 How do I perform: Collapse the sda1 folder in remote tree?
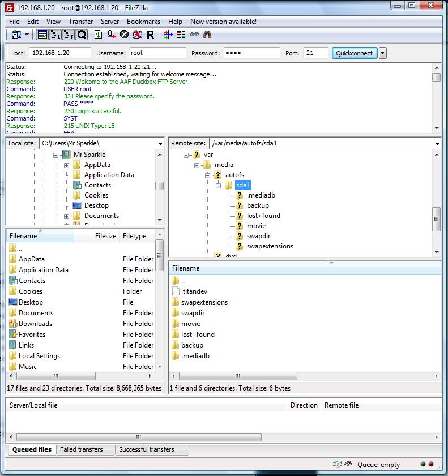pyautogui.click(x=218, y=185)
